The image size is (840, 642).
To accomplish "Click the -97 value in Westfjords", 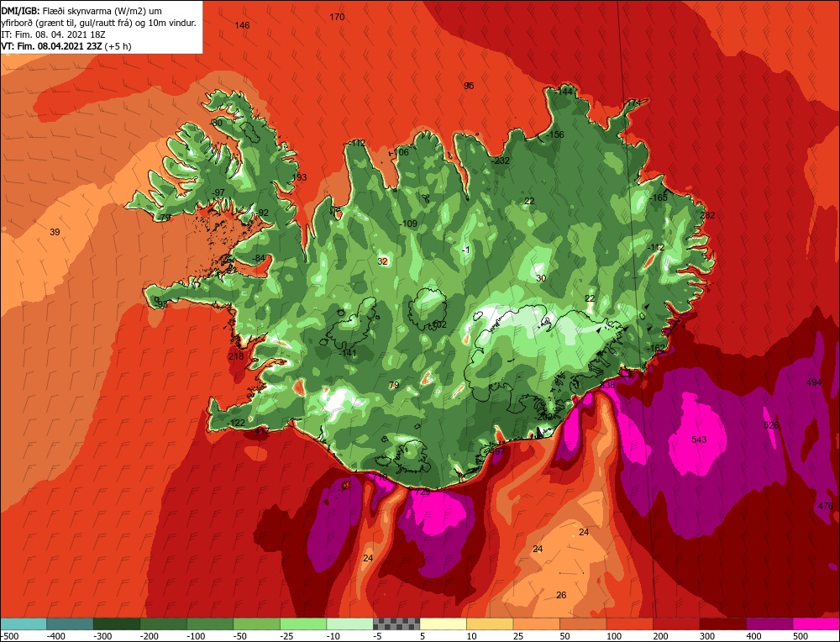I will (x=218, y=193).
